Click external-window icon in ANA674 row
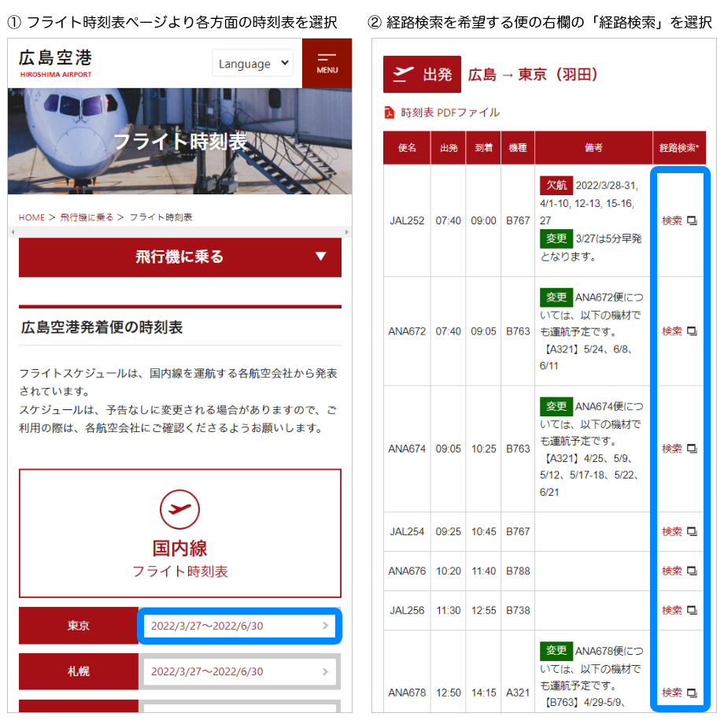 click(692, 449)
